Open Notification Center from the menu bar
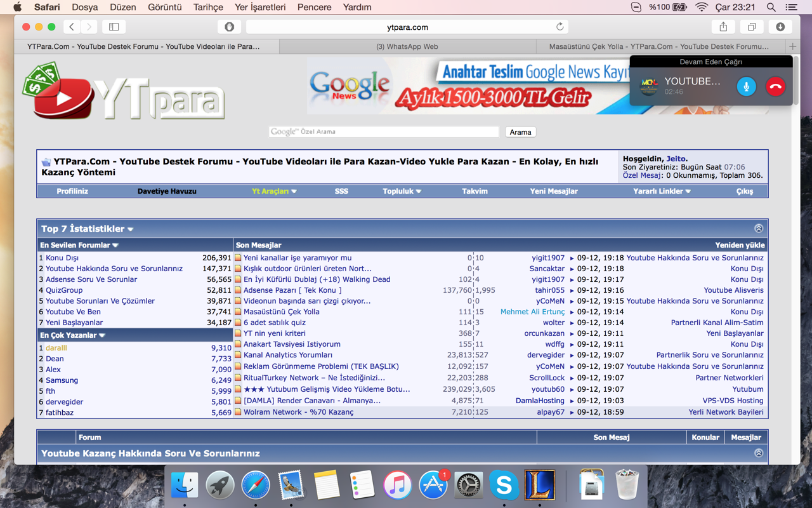Viewport: 812px width, 508px height. click(791, 7)
